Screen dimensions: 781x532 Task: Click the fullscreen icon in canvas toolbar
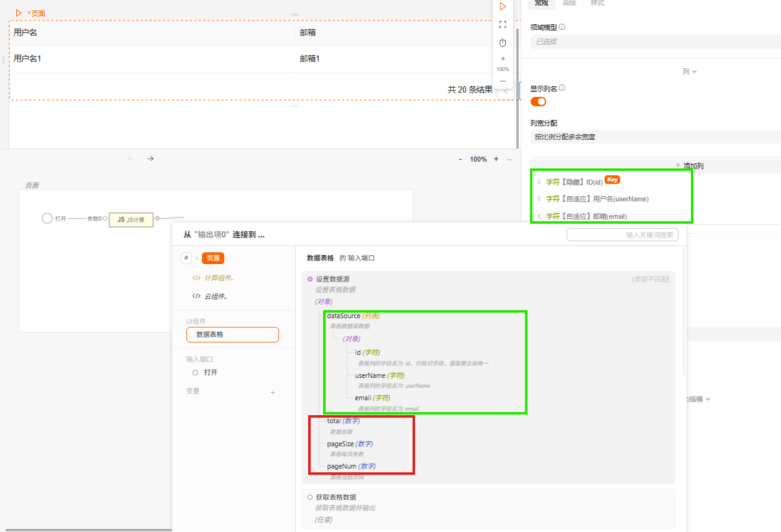pyautogui.click(x=503, y=24)
